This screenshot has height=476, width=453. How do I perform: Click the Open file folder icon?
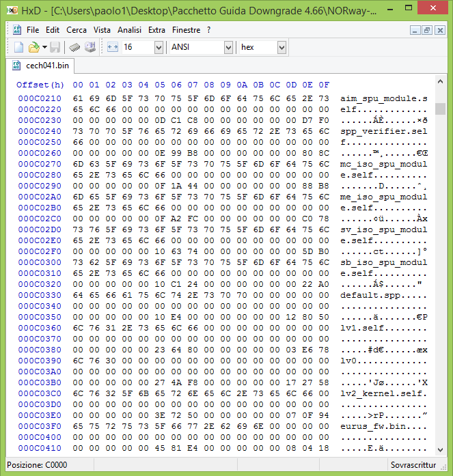pos(33,47)
